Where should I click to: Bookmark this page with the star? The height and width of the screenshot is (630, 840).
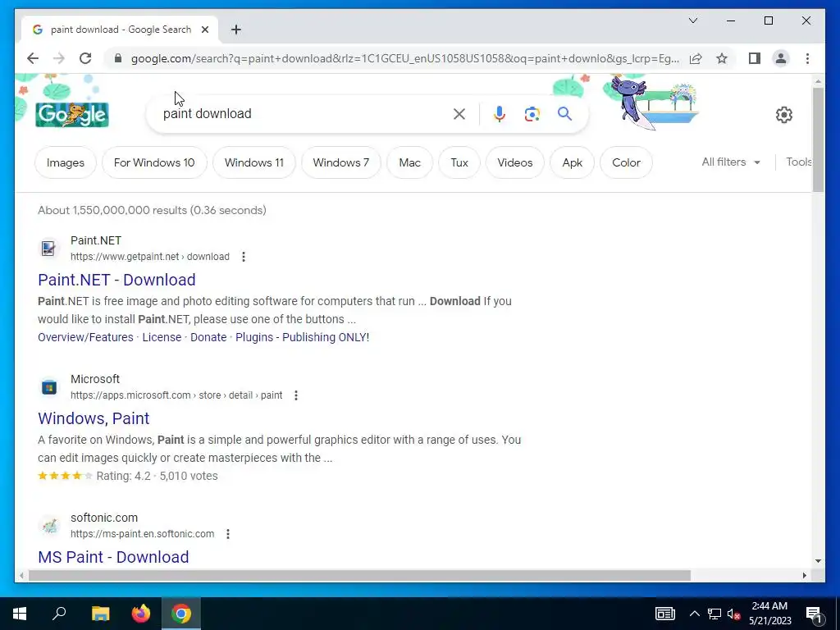[722, 58]
